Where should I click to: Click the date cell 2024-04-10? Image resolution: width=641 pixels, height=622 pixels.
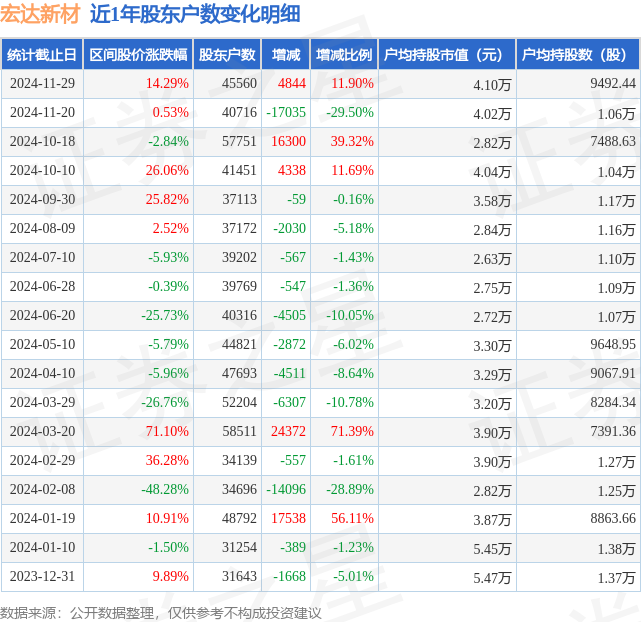43,374
